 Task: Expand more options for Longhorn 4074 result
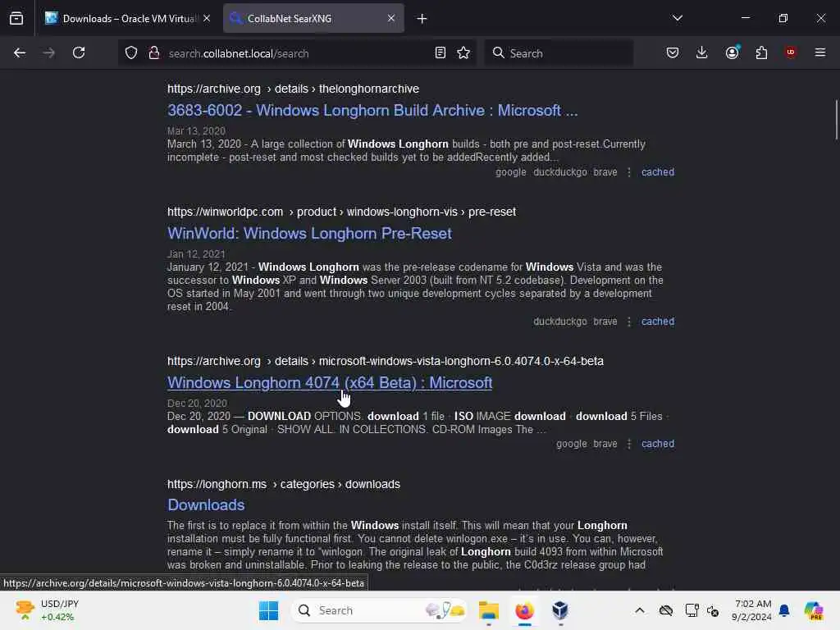(x=629, y=444)
